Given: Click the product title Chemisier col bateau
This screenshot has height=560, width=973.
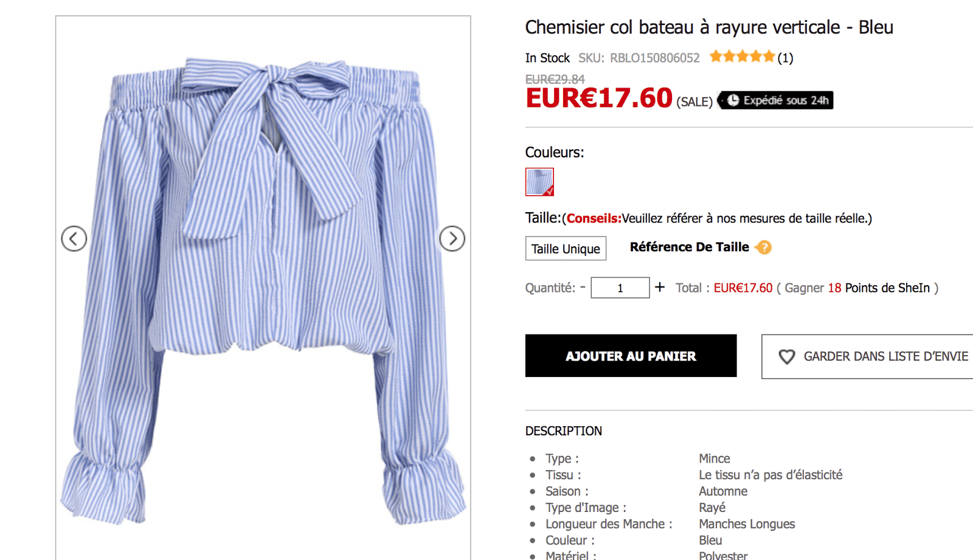Looking at the screenshot, I should (x=708, y=27).
